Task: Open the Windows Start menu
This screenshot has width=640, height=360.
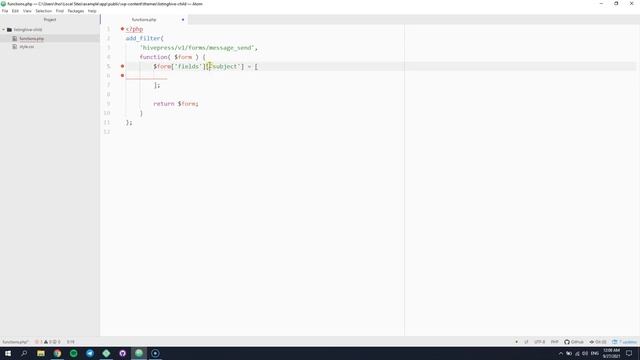Action: [x=8, y=353]
